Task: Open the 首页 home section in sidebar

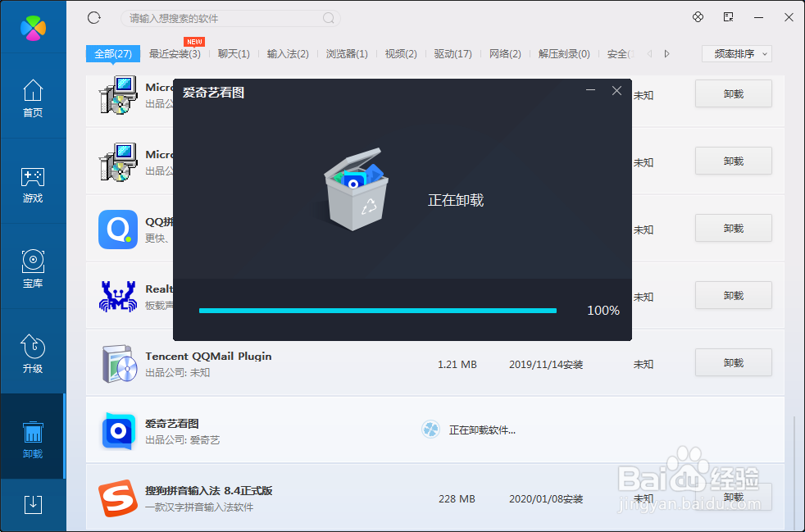Action: tap(33, 98)
